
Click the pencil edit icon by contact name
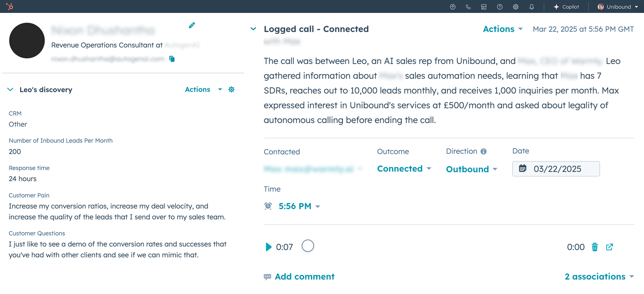tap(192, 25)
